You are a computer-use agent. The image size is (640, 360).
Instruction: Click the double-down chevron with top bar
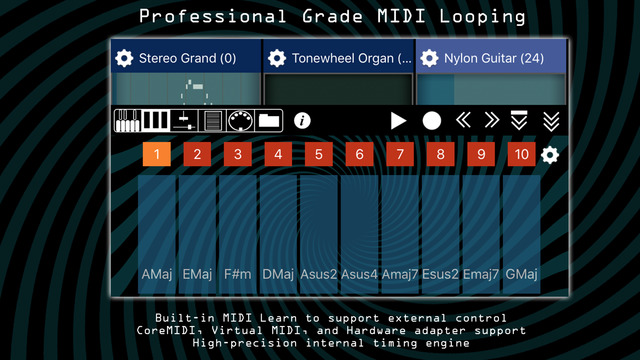click(x=519, y=120)
